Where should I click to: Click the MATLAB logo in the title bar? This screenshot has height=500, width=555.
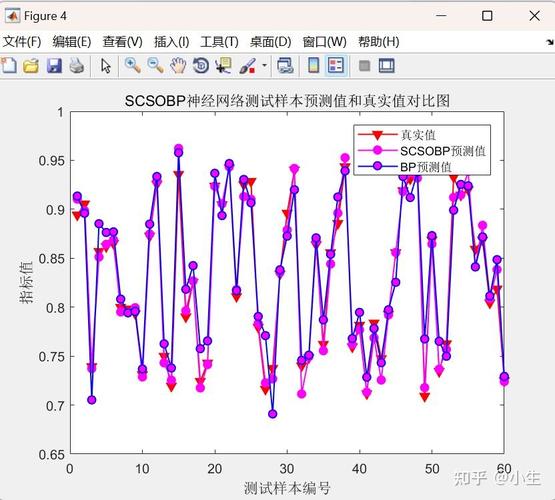pyautogui.click(x=12, y=16)
